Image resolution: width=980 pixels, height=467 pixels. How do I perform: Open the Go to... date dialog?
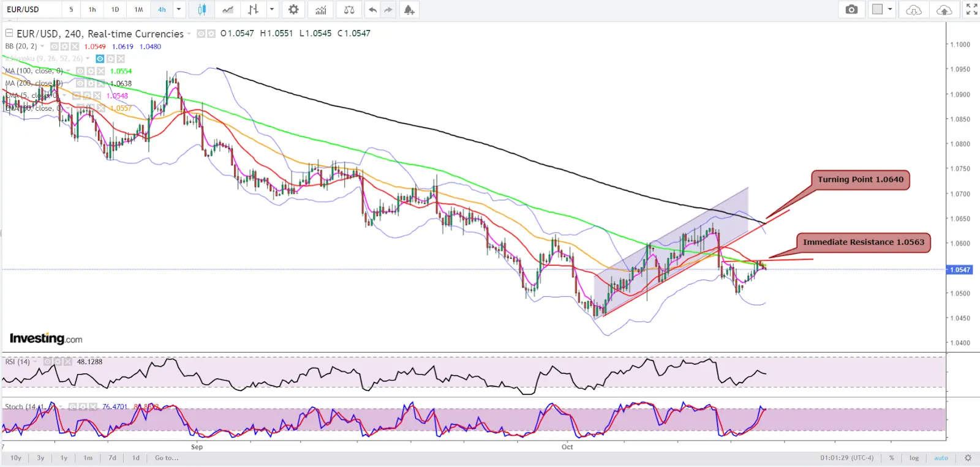coord(167,458)
